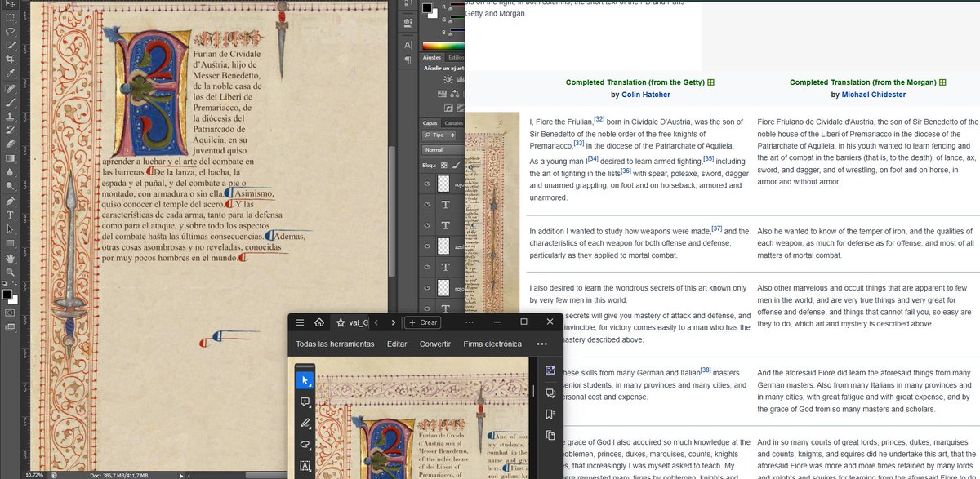Open Acrobat comments panel icon on right
The width and height of the screenshot is (980, 479).
click(550, 393)
